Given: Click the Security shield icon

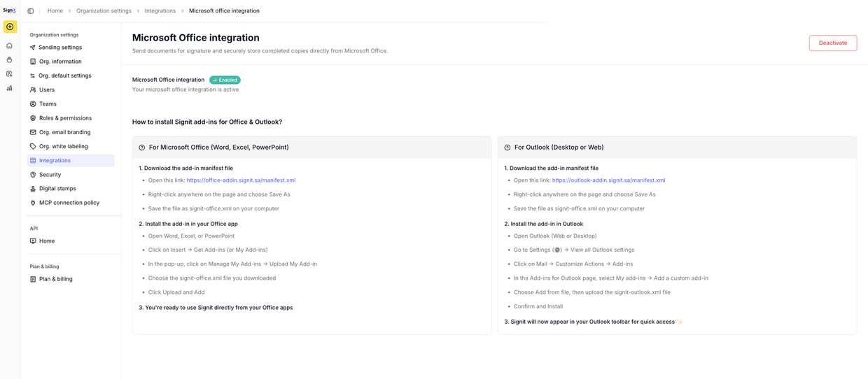Looking at the screenshot, I should 33,175.
